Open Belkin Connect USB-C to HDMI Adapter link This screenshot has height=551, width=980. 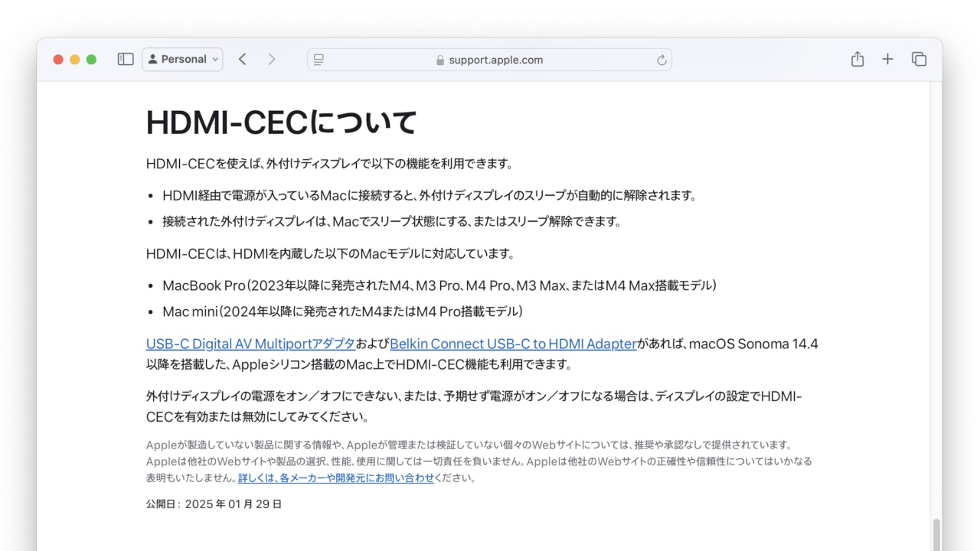tap(513, 344)
